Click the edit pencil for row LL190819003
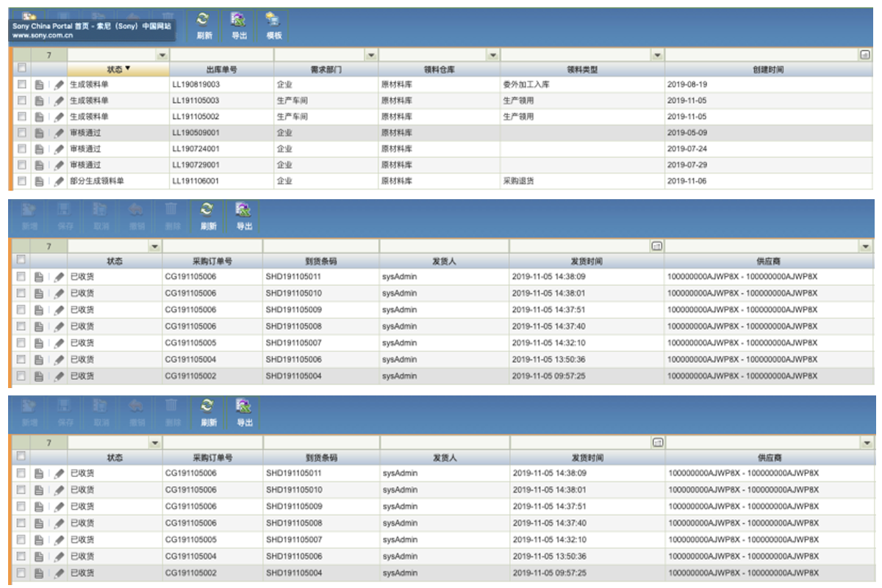 click(x=59, y=85)
